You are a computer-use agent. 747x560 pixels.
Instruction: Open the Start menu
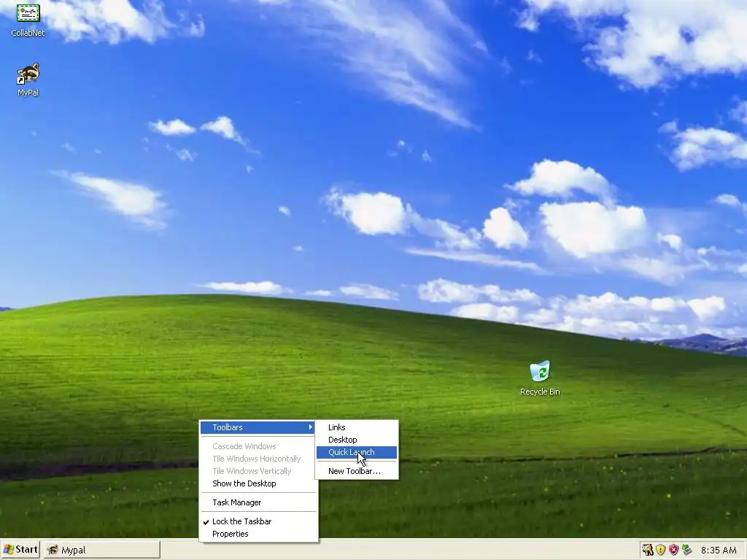pos(20,550)
